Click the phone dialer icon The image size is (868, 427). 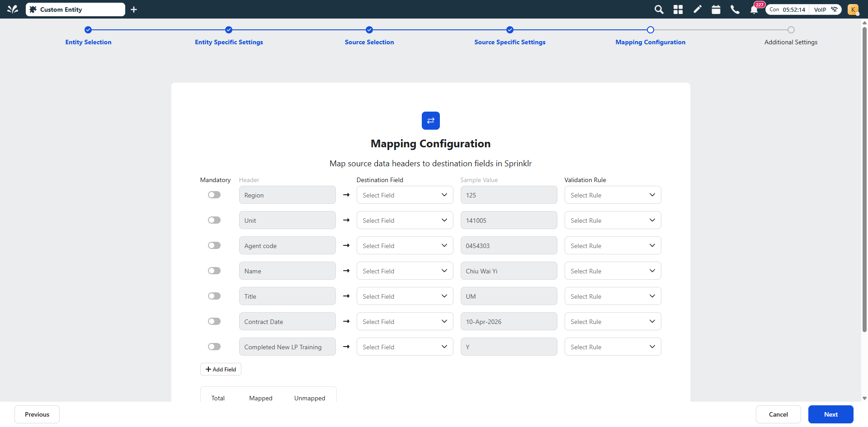735,9
